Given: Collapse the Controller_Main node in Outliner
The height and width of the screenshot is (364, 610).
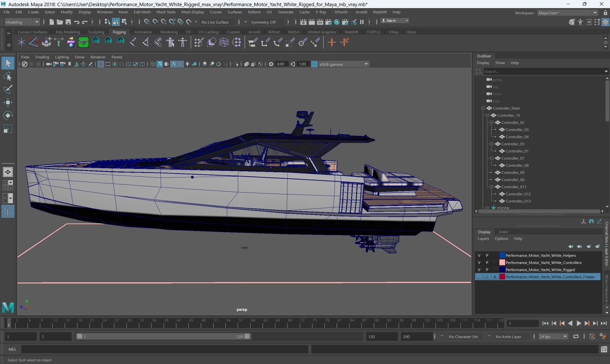Looking at the screenshot, I should click(483, 108).
